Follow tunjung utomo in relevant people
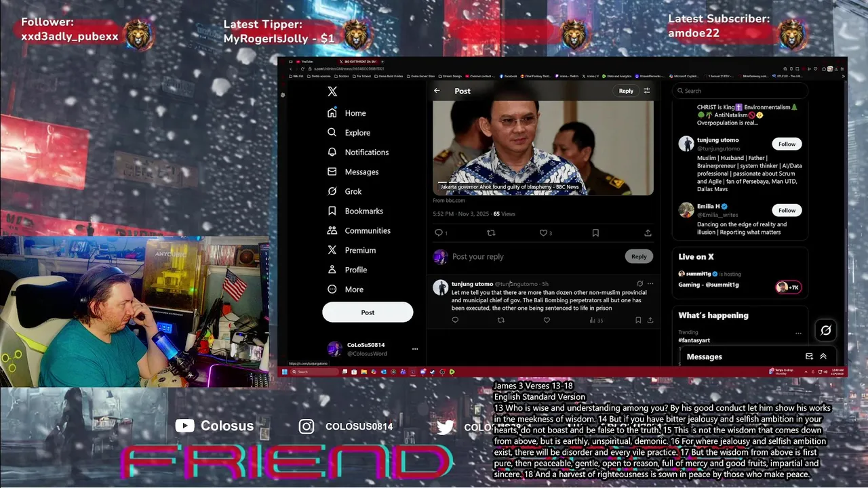Image resolution: width=868 pixels, height=488 pixels. [787, 144]
